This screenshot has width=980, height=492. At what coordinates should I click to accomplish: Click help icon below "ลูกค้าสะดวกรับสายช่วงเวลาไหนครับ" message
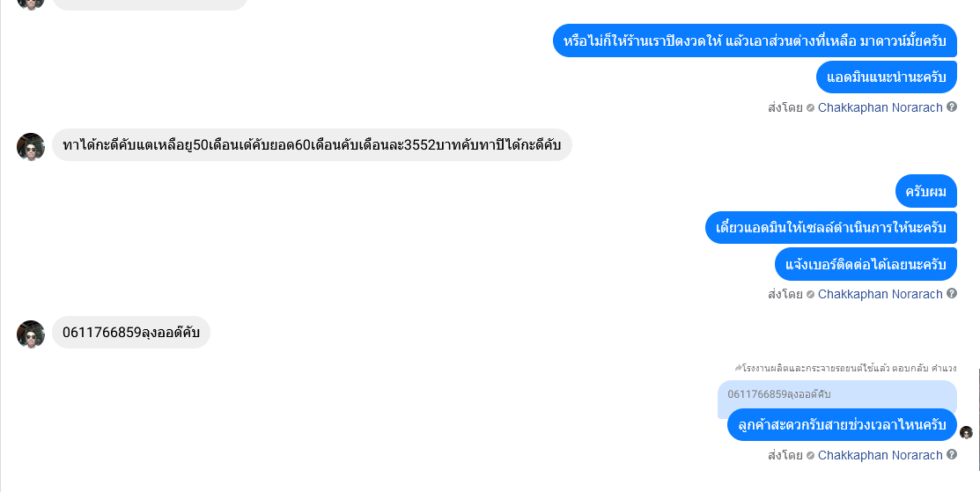(951, 454)
